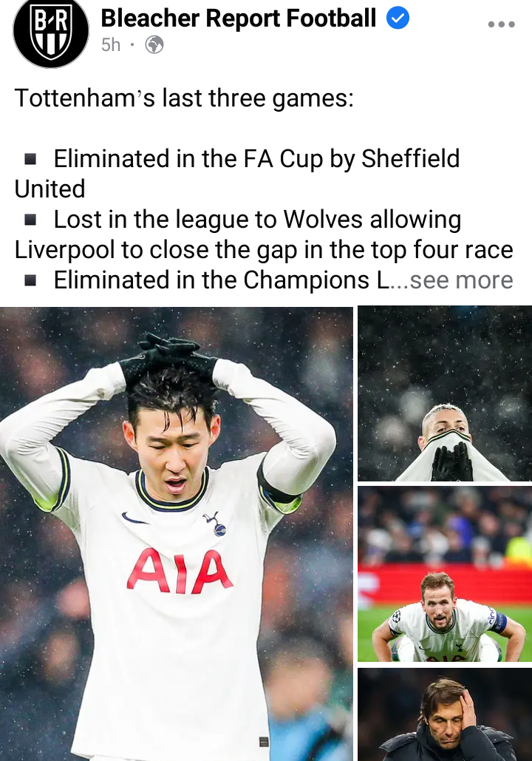This screenshot has width=532, height=761.
Task: Open large photo of player with hands on head
Action: click(x=177, y=533)
